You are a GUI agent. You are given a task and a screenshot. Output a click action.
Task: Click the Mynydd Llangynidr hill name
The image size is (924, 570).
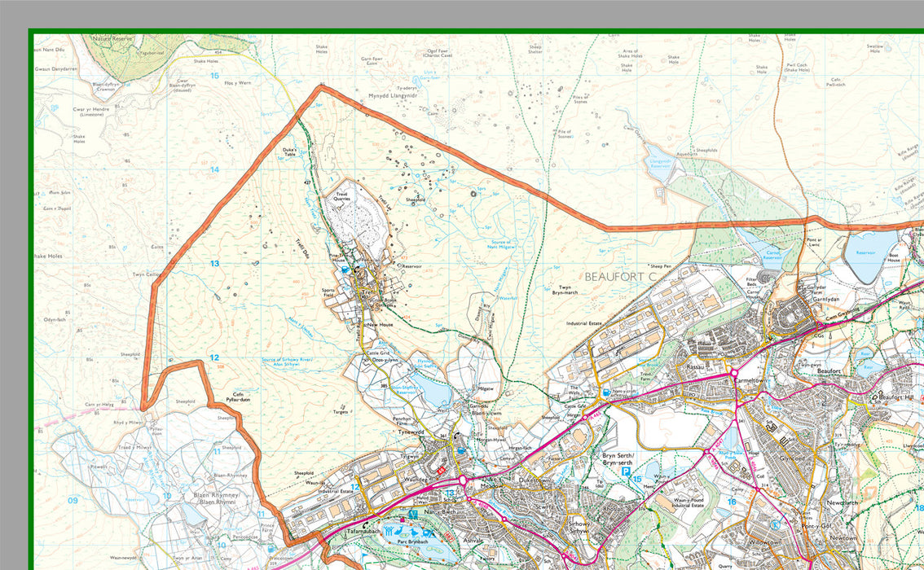pos(391,96)
